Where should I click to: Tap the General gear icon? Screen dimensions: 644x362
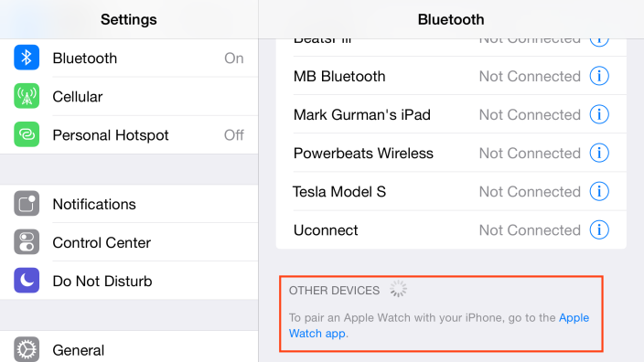(27, 349)
